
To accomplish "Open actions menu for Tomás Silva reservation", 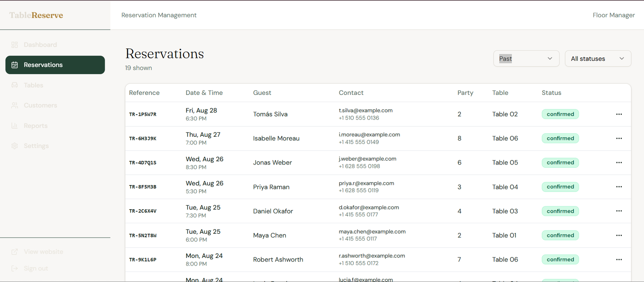I will pos(619,114).
